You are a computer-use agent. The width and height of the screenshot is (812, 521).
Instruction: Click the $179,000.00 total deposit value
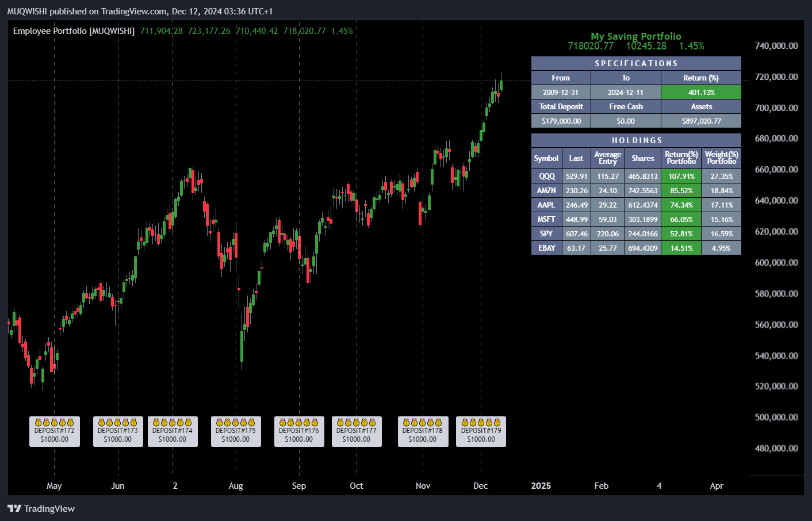click(x=561, y=121)
